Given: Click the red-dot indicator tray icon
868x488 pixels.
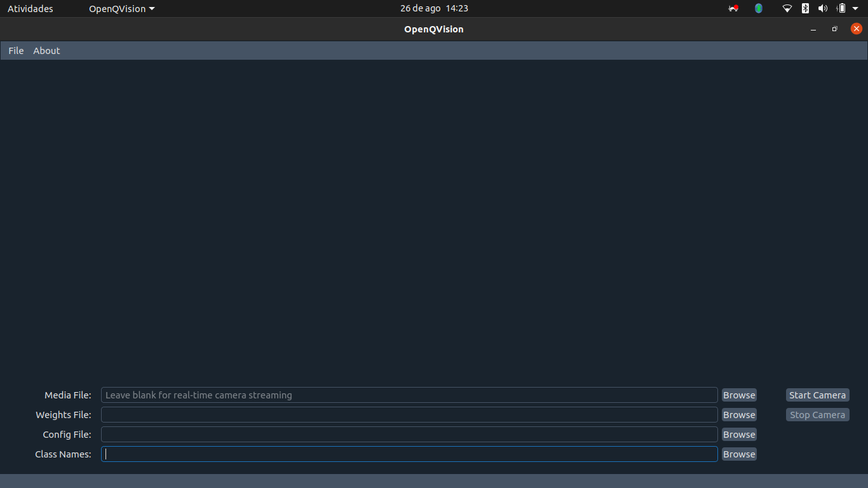Looking at the screenshot, I should pos(733,9).
